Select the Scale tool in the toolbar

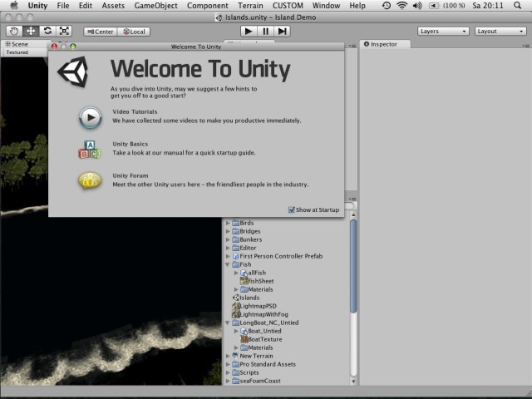tap(64, 32)
